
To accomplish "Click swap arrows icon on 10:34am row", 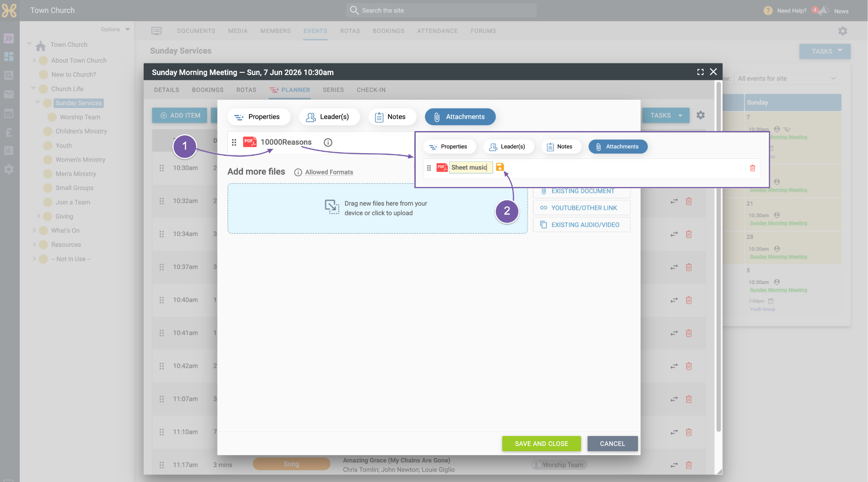I will click(674, 234).
